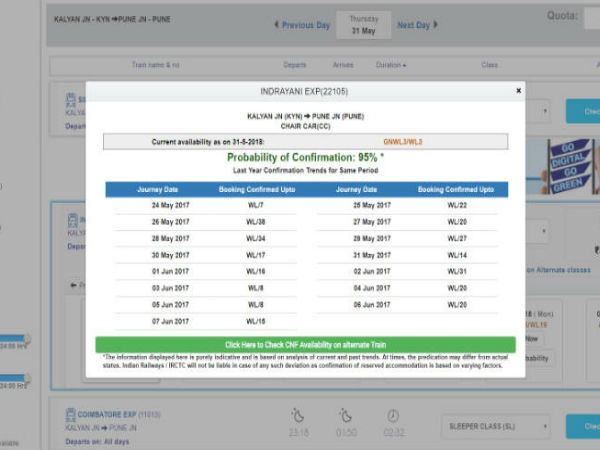600x450 pixels.
Task: Click the Coimbatore Exp train icon
Action: (71, 415)
